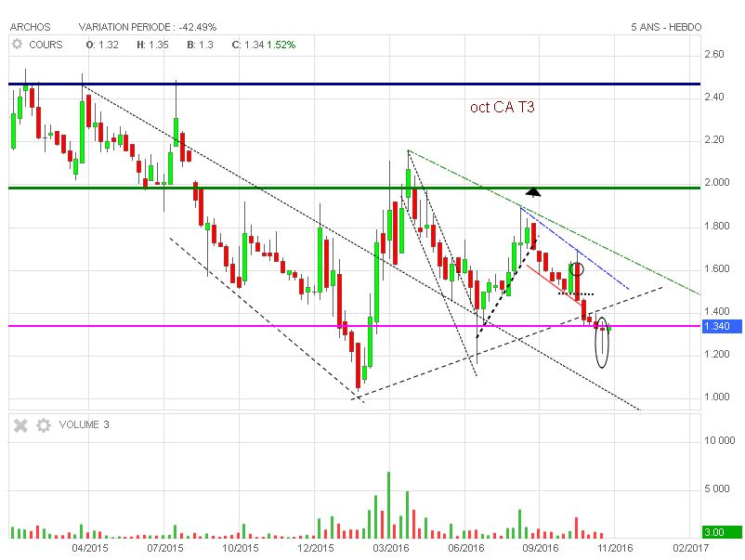Click the VOLUME 3 panel label
This screenshot has height=560, width=745.
(84, 424)
